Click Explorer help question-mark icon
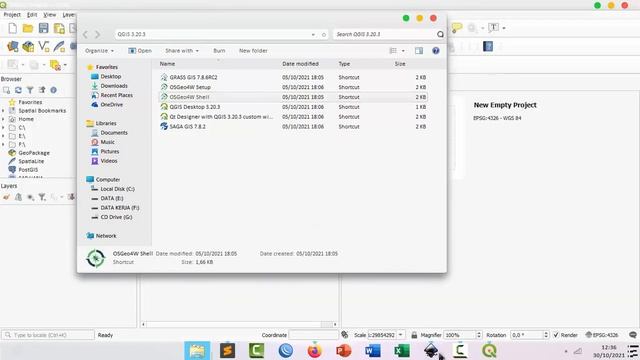The width and height of the screenshot is (640, 360). tap(436, 51)
